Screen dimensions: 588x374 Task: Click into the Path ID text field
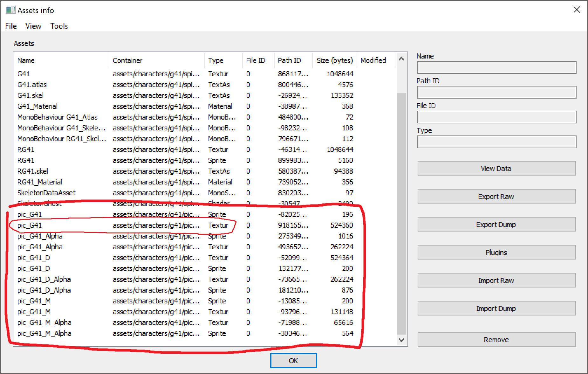496,93
